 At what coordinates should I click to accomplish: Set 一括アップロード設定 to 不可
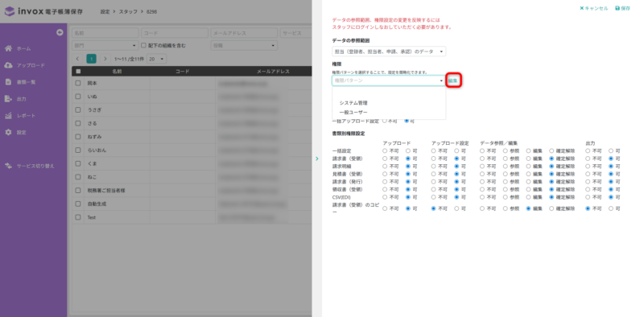pos(385,121)
